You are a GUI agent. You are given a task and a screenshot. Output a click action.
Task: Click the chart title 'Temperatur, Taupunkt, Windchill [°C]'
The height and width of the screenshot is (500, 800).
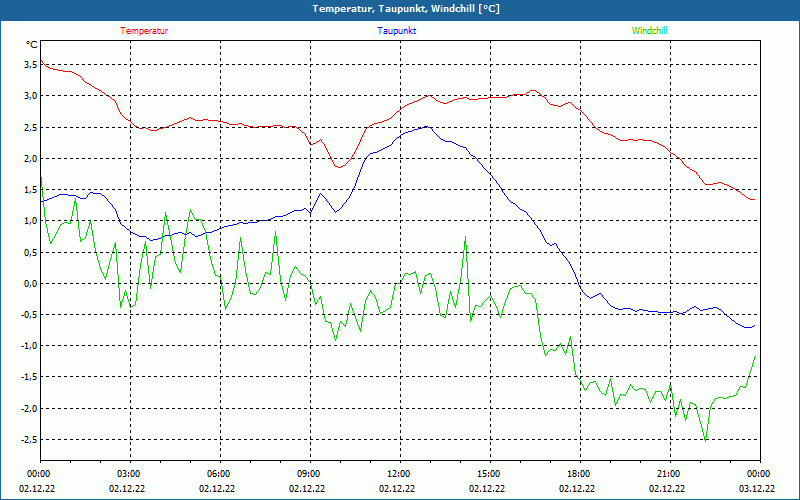point(406,9)
